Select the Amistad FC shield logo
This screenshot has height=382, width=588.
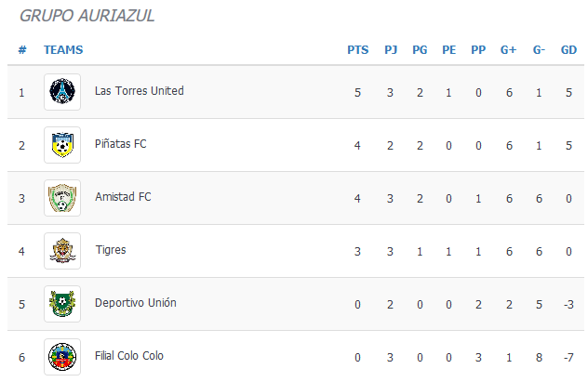[x=62, y=198]
